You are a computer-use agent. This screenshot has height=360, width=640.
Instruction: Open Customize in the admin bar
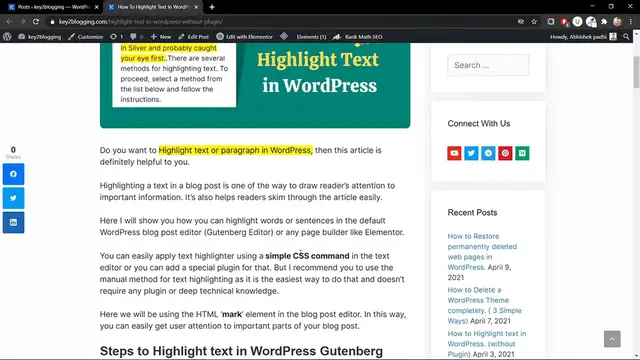(x=86, y=37)
